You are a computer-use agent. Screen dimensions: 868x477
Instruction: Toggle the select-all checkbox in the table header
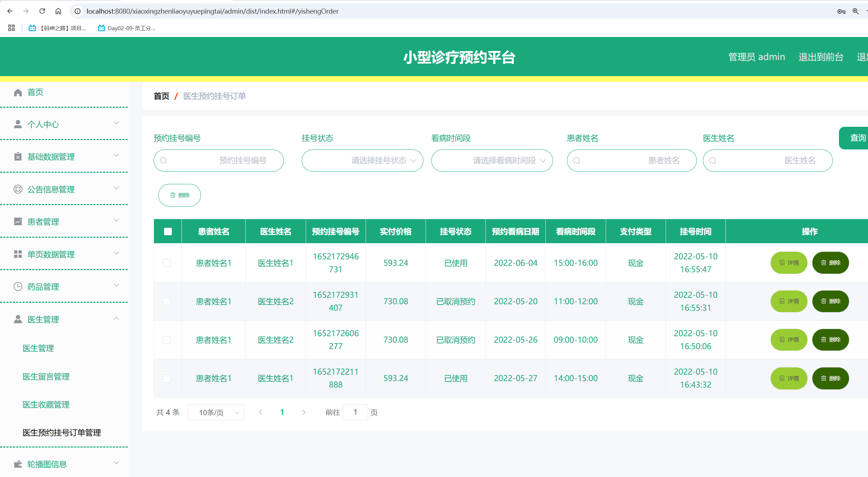tap(168, 231)
